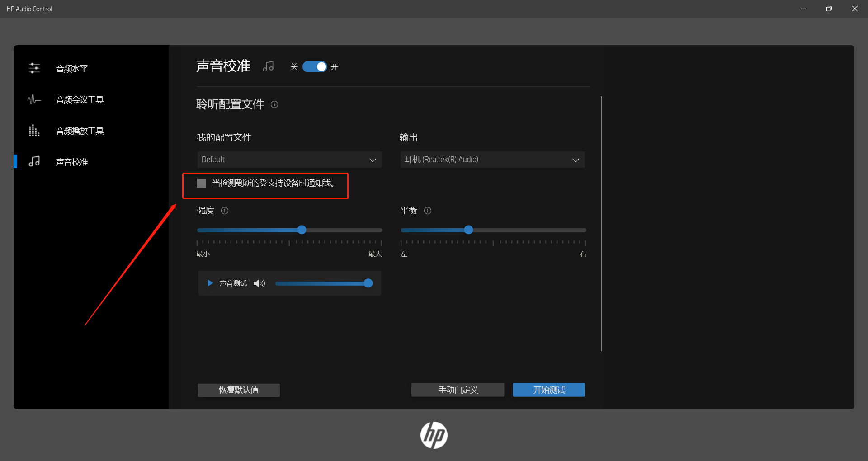Show info tooltip for 强度
The image size is (868, 461).
(x=225, y=211)
